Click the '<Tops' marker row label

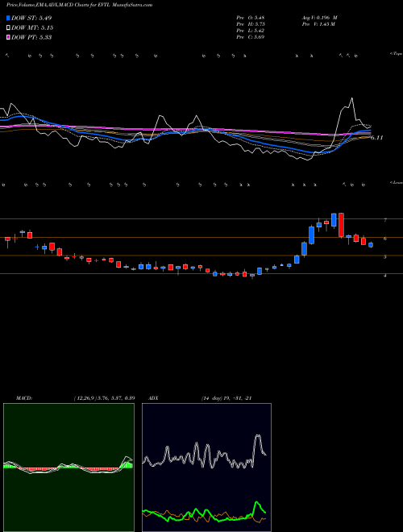(x=396, y=54)
